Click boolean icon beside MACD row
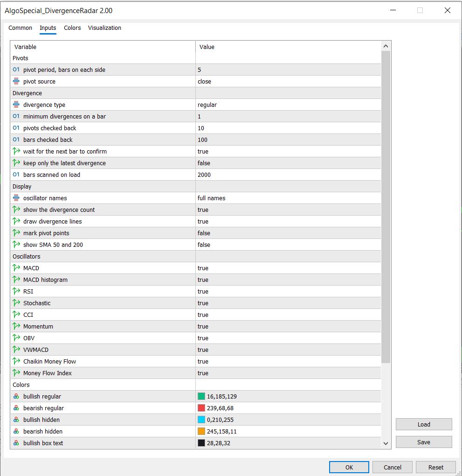The image size is (462, 476). [x=16, y=268]
